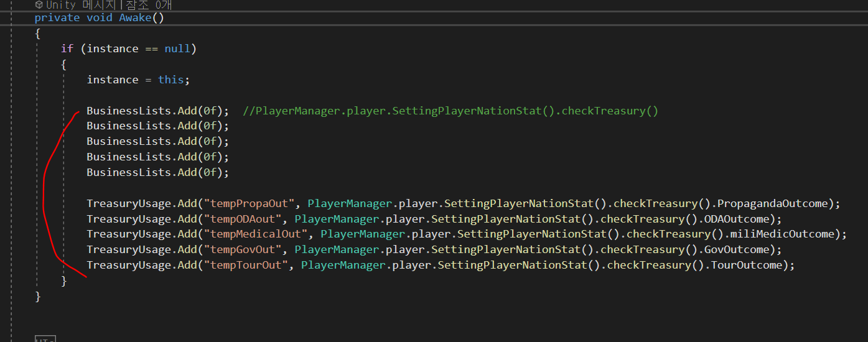The height and width of the screenshot is (342, 868).
Task: Click the green checkTreasury() comment
Action: click(x=450, y=111)
